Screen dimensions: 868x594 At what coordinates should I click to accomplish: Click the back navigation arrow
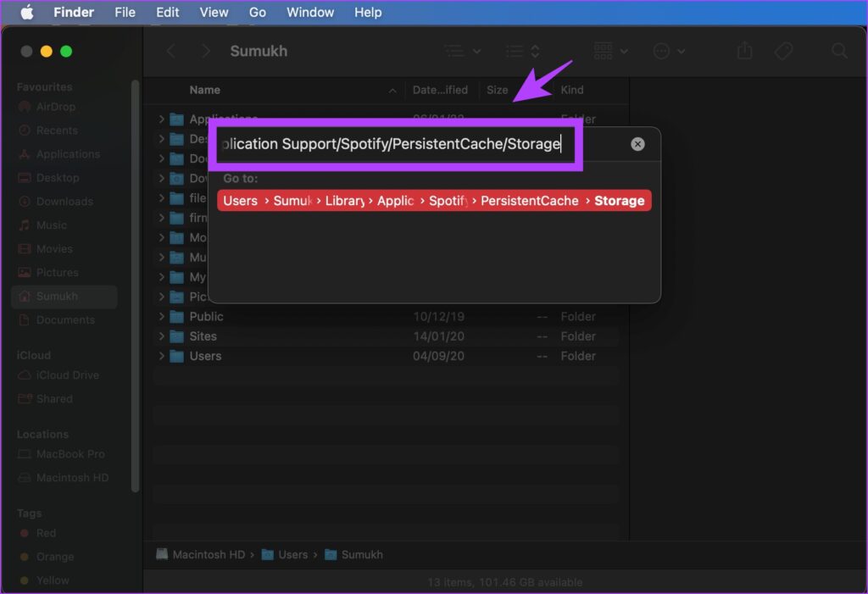[x=170, y=51]
